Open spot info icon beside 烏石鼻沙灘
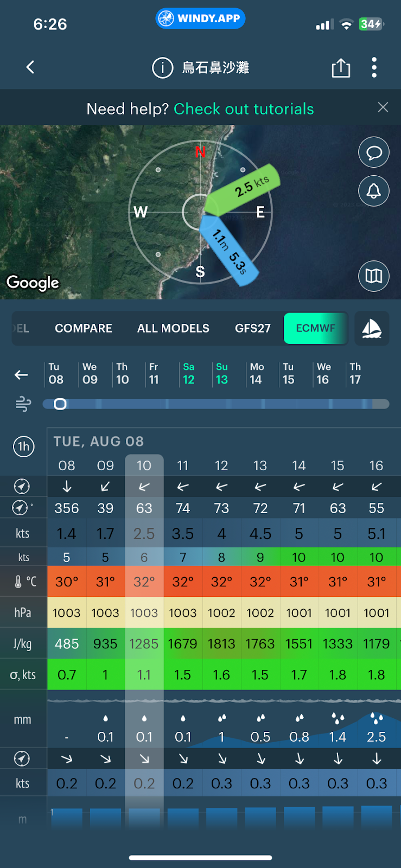The height and width of the screenshot is (868, 401). 162,68
